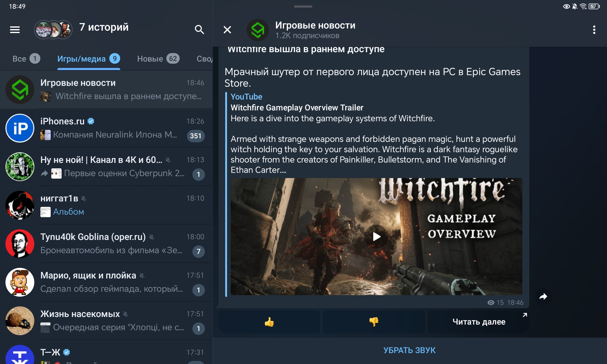The image size is (607, 364).
Task: Open Игровые новости channel profile avatar
Action: click(257, 30)
